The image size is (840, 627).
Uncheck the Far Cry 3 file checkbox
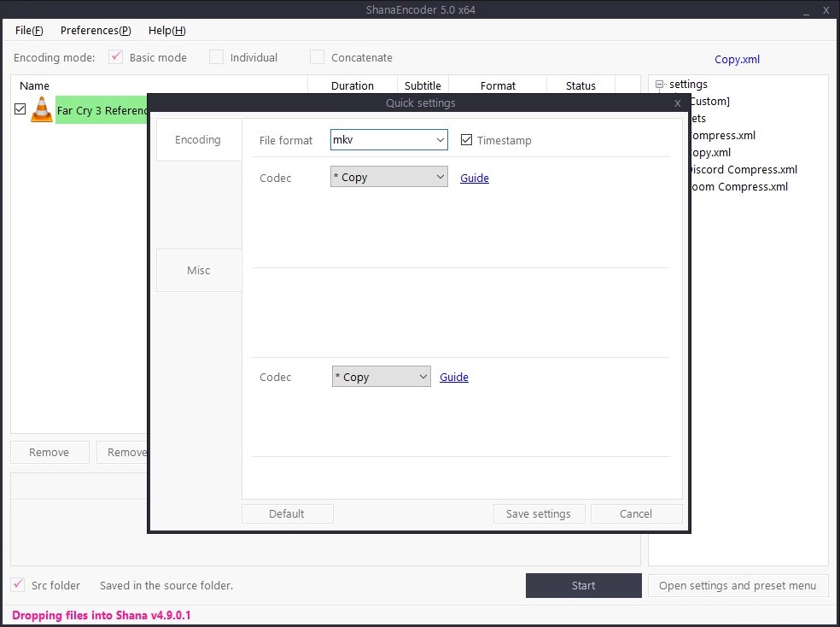(20, 108)
